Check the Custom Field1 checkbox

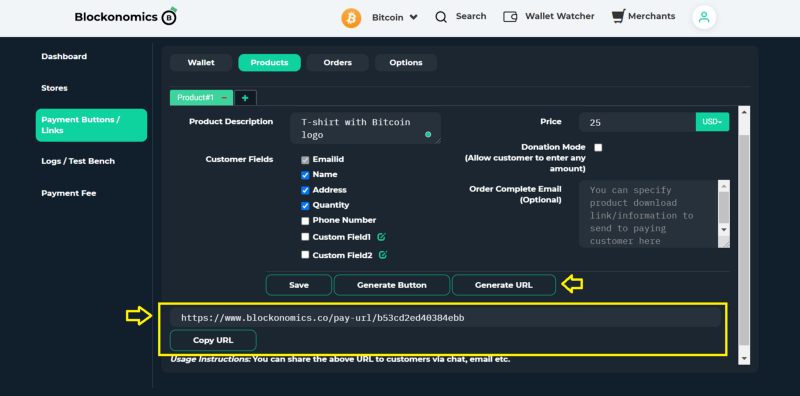[305, 237]
